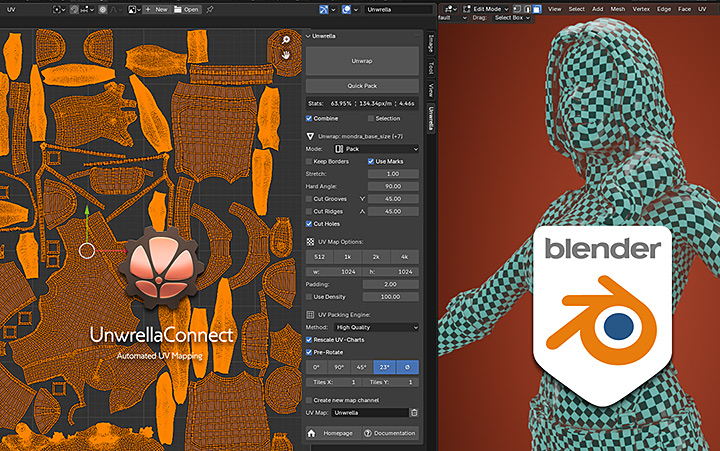Select the 4k resolution preset
Image resolution: width=720 pixels, height=451 pixels.
pos(404,257)
